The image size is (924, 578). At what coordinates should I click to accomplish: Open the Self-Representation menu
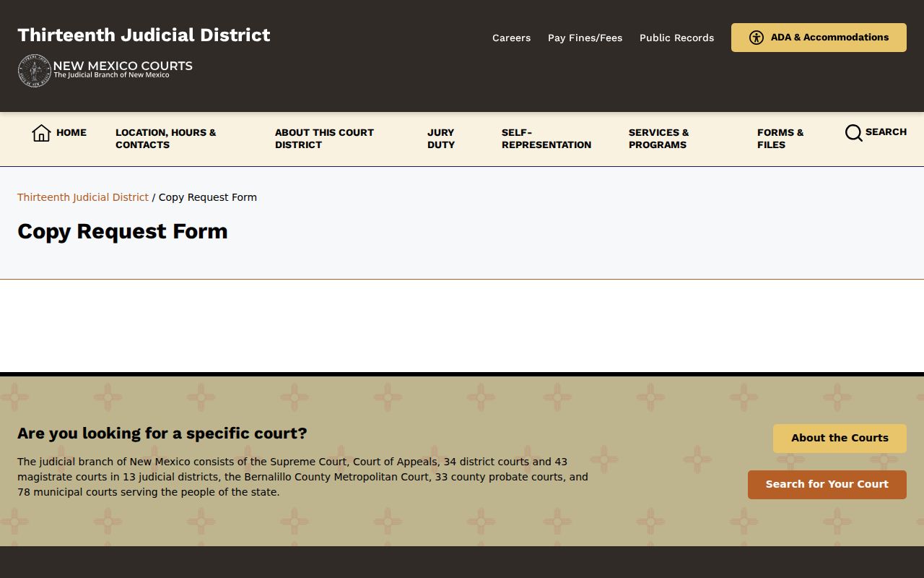546,139
